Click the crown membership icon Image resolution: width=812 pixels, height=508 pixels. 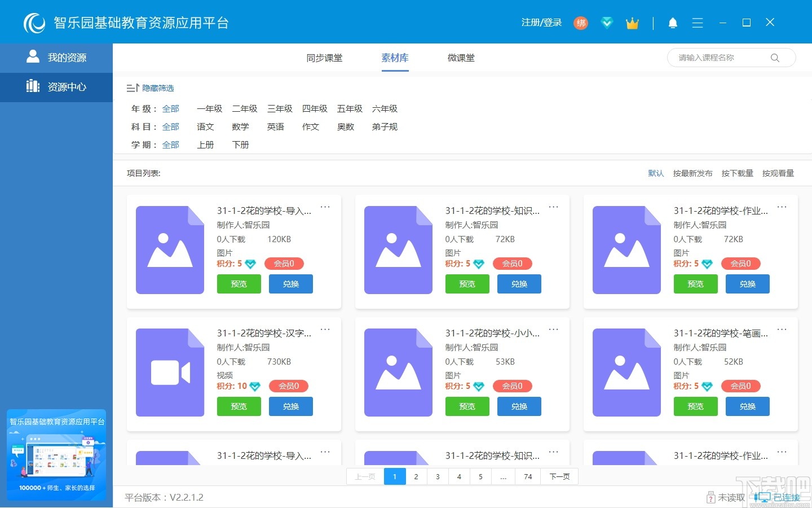(632, 23)
